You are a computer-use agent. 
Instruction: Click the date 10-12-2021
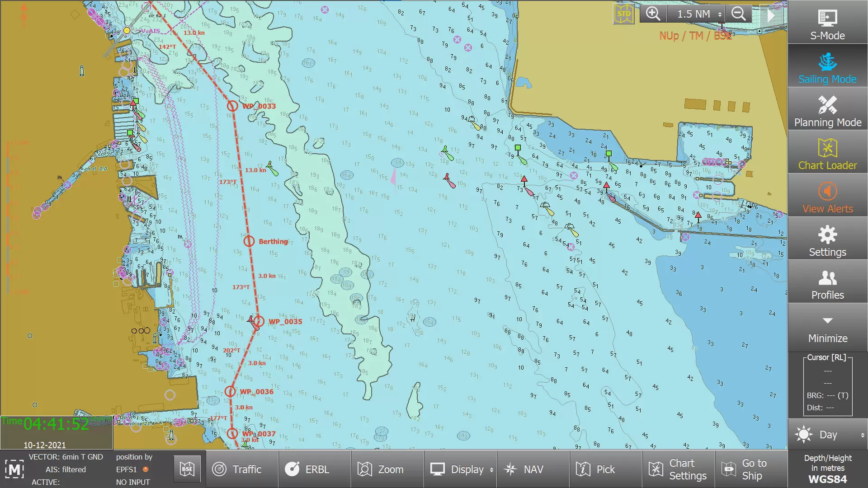pos(45,445)
